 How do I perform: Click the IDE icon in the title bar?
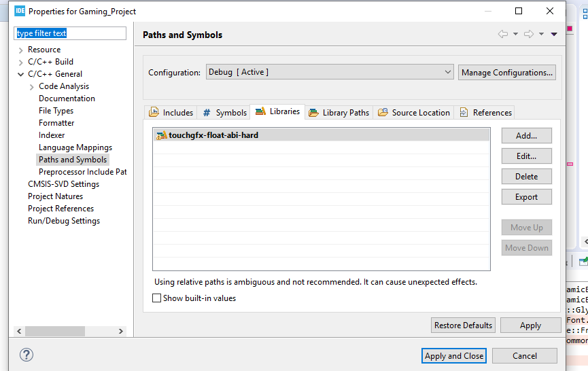coord(20,11)
